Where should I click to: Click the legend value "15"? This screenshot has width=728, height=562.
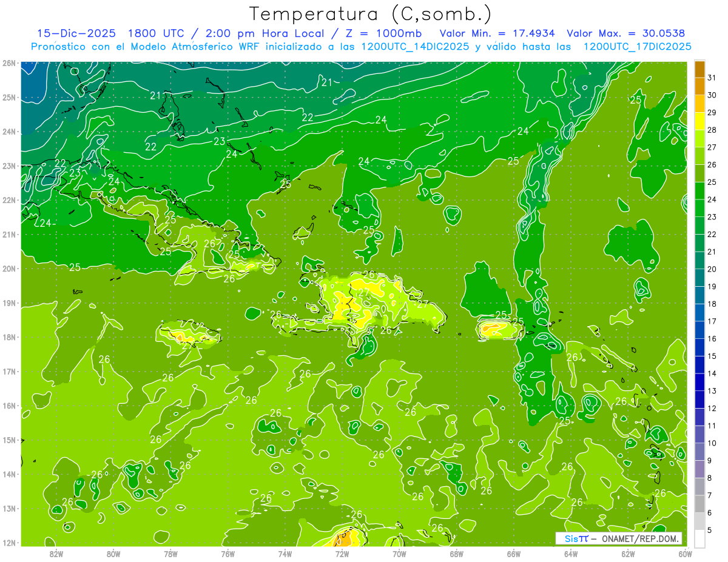click(712, 356)
